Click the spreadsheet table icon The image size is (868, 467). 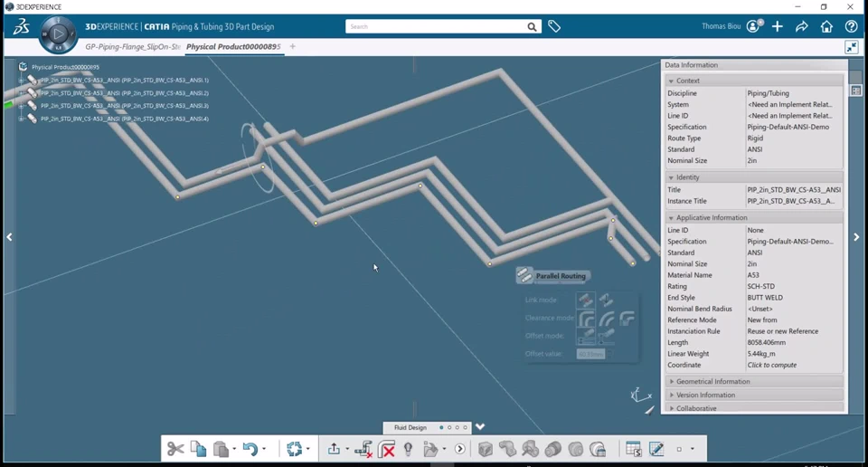pyautogui.click(x=633, y=449)
